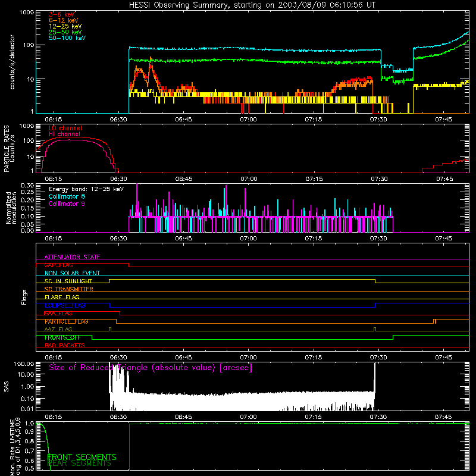
Task: Click the 'counts/s/detector' axis label
Action: click(x=12, y=62)
